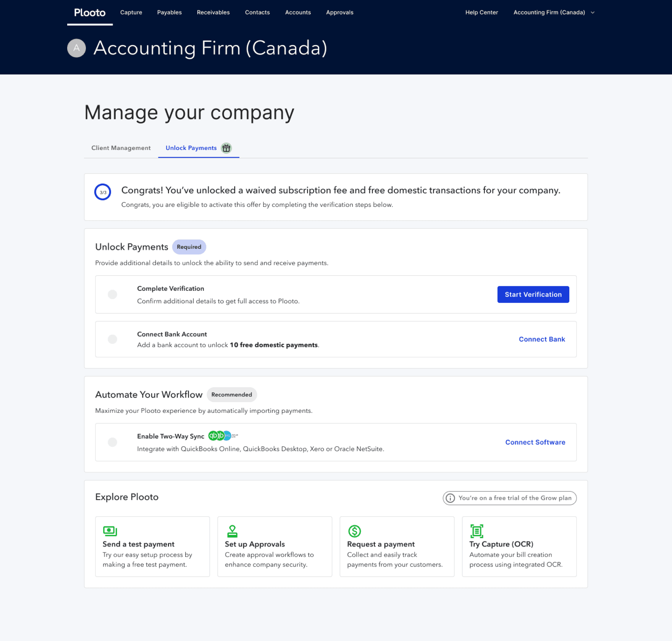Click the Connect Software link
Viewport: 672px width, 641px height.
535,442
